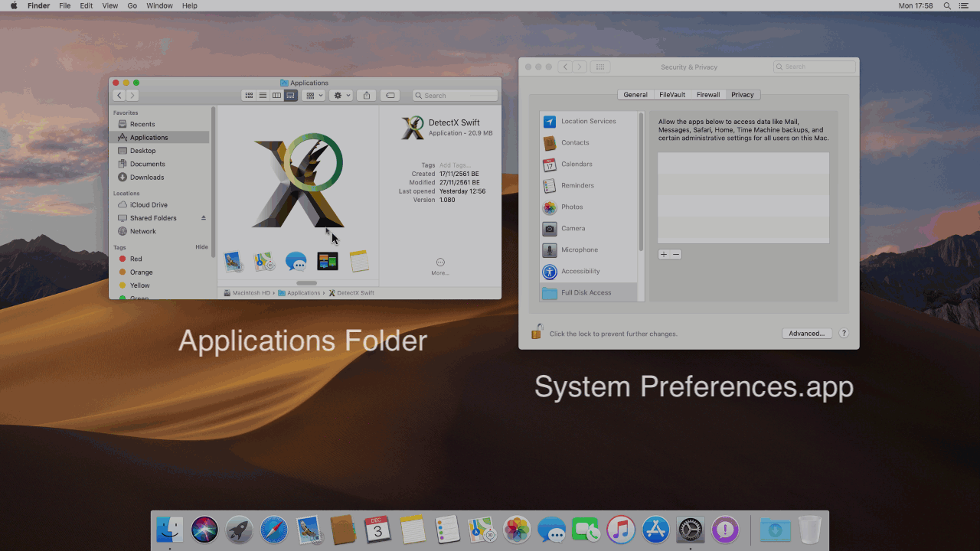Click the lock to prevent changes

537,331
